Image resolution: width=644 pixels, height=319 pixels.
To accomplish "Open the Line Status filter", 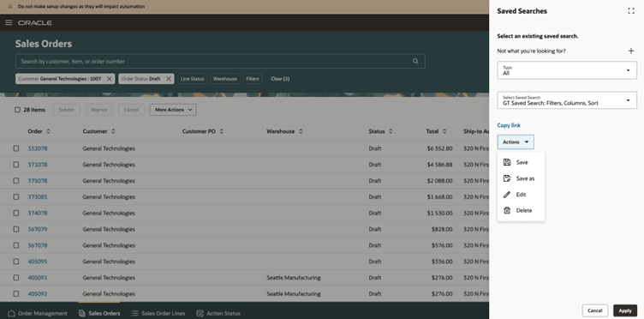I will coord(192,79).
